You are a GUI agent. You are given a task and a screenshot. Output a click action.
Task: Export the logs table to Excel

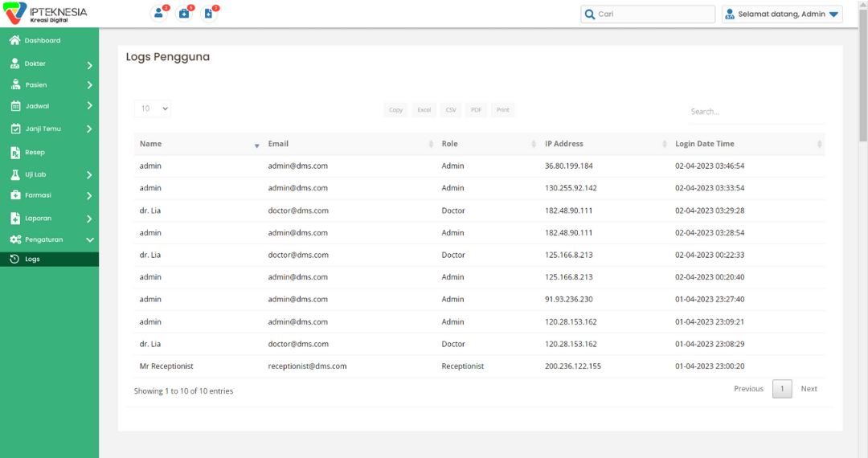[424, 110]
